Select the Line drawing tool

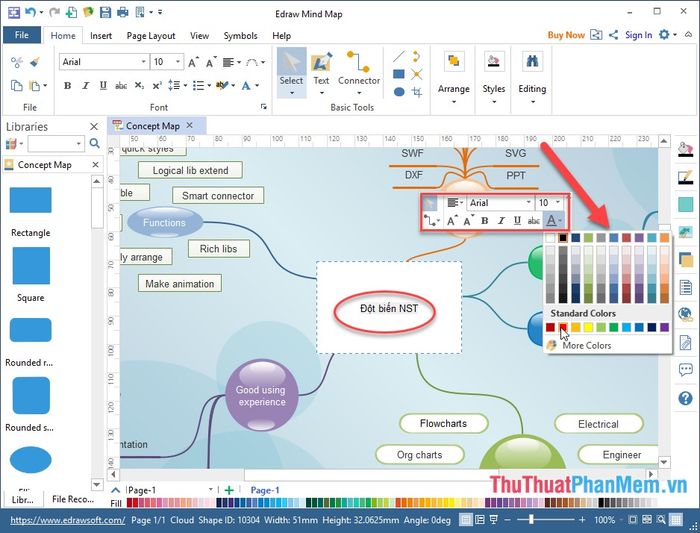(399, 57)
